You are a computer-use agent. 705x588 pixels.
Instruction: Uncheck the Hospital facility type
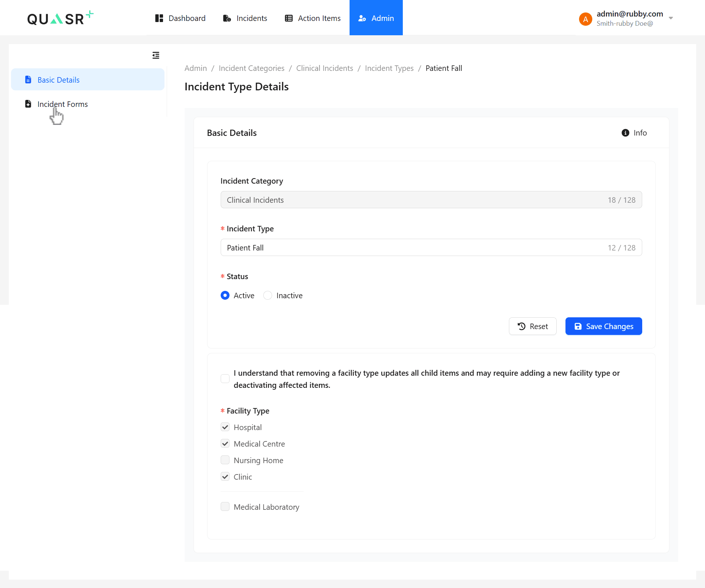[225, 427]
